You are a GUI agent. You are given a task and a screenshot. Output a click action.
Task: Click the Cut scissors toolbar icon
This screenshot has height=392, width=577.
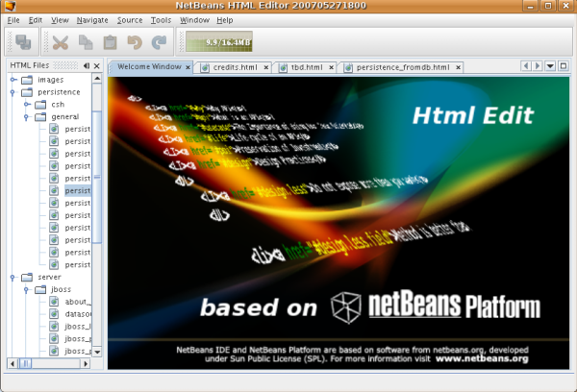point(61,42)
